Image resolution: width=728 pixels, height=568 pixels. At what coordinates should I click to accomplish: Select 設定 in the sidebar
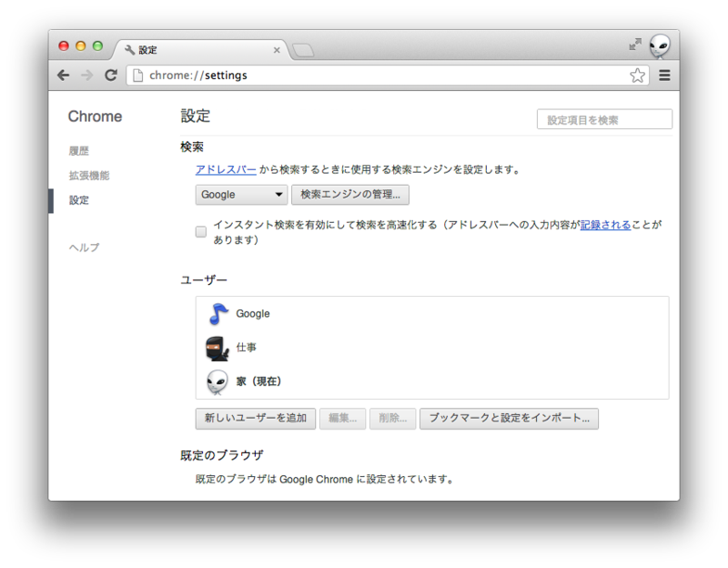click(78, 200)
